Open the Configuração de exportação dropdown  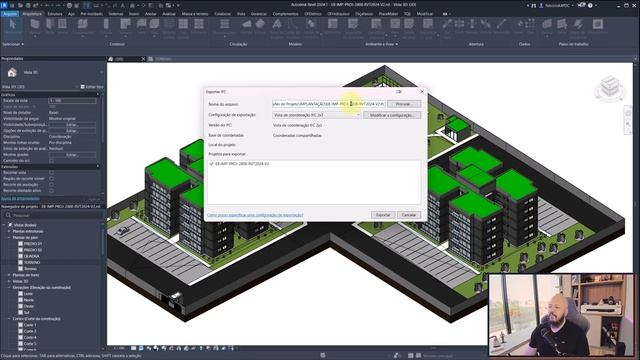317,115
